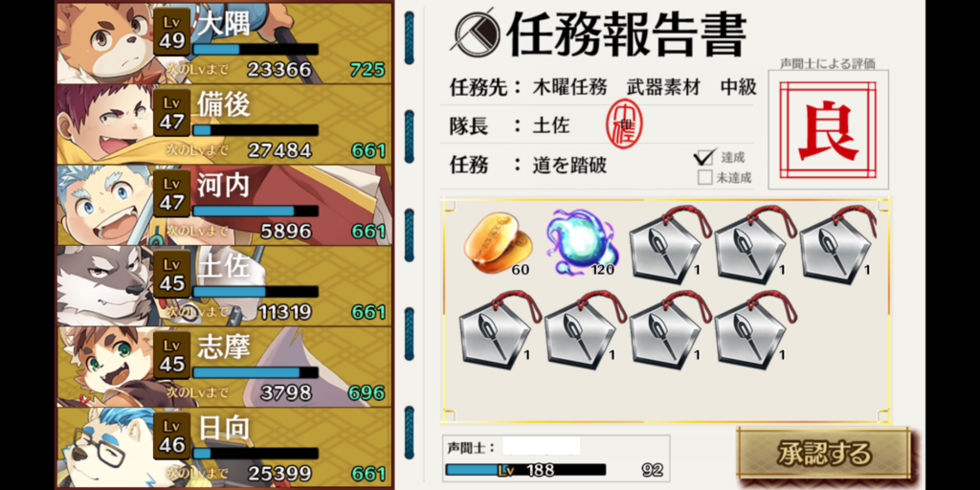Select 大隅 character portrait
980x490 pixels.
click(x=104, y=43)
